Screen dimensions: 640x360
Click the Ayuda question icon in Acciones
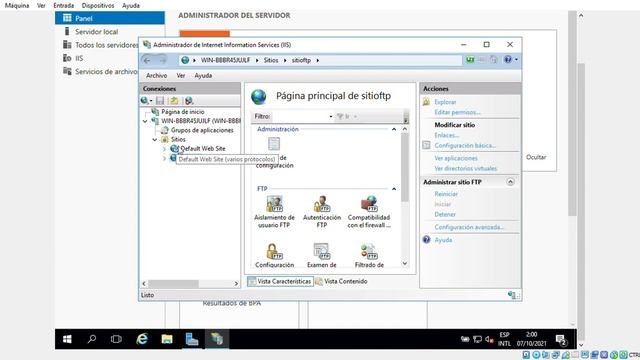pos(426,240)
